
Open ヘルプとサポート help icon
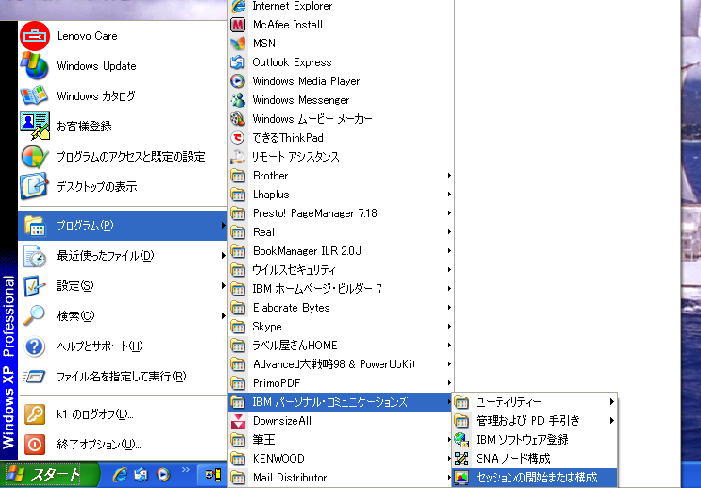point(34,347)
